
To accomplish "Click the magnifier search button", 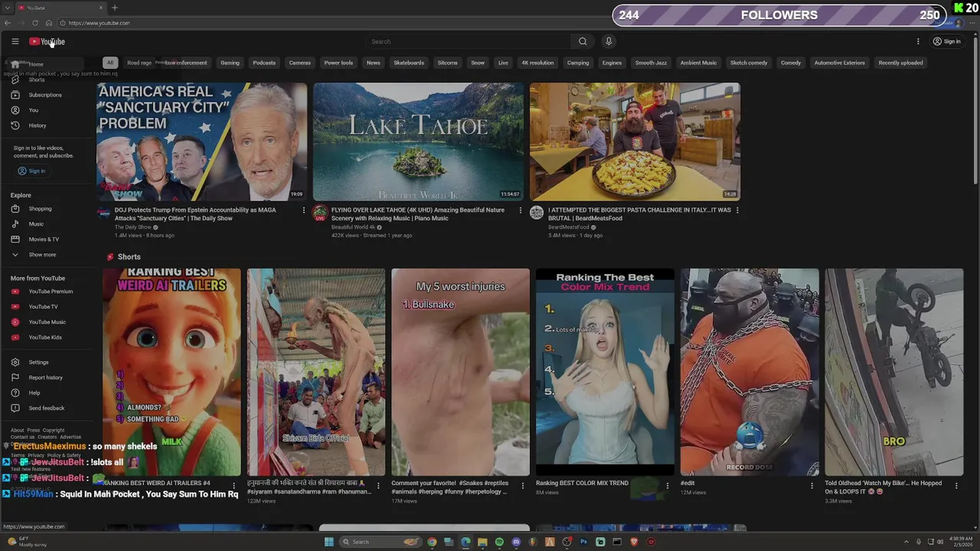I will 583,41.
